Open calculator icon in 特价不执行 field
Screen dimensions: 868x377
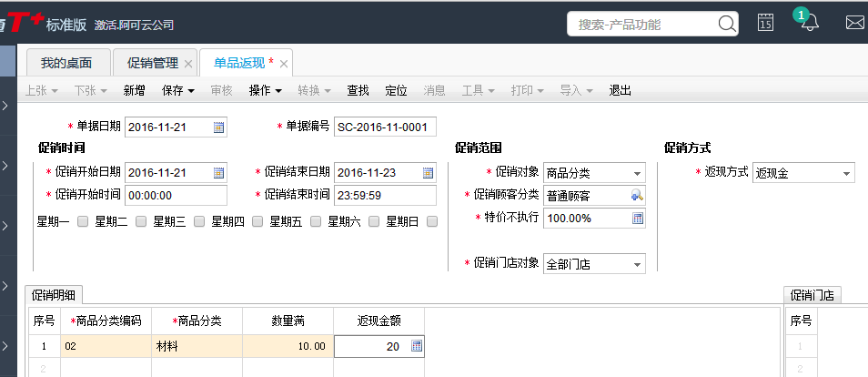637,219
